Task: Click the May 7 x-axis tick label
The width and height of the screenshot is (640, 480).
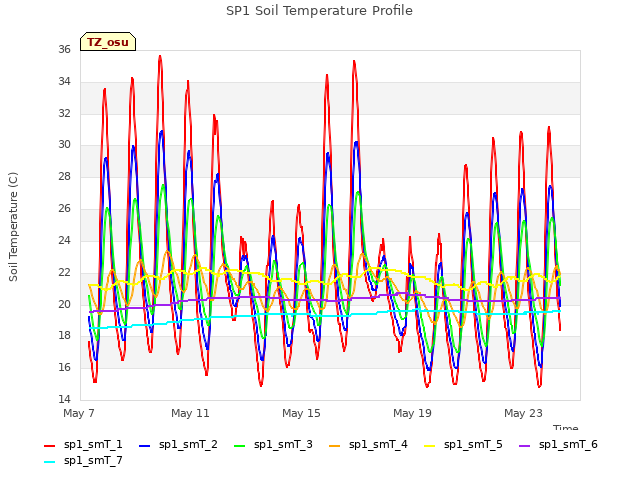Action: coord(79,413)
